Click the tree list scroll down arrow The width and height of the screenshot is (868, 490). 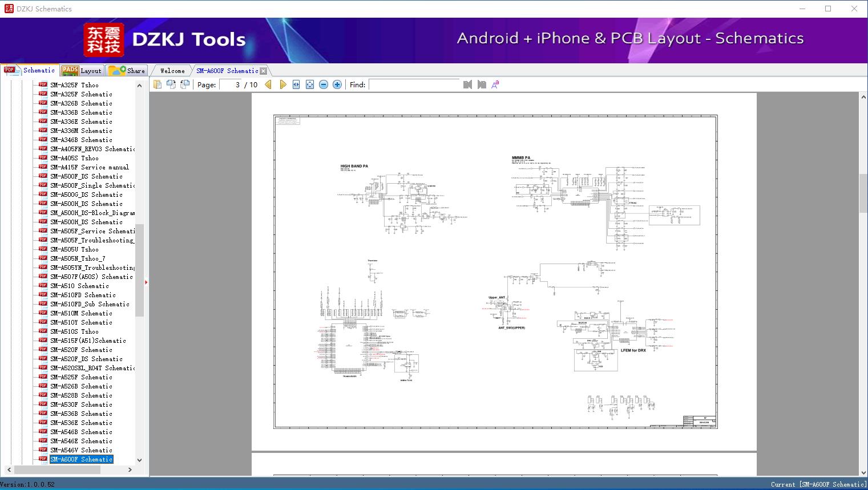click(x=139, y=460)
